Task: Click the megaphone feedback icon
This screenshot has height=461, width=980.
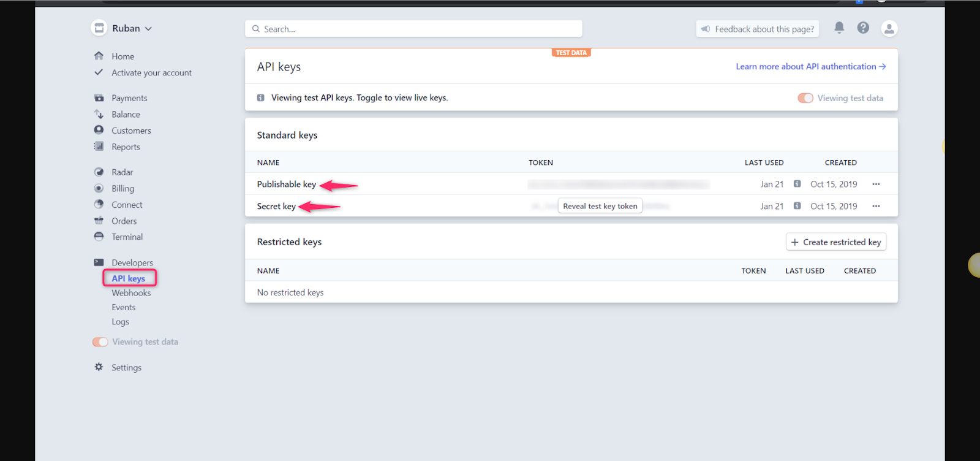Action: coord(706,29)
